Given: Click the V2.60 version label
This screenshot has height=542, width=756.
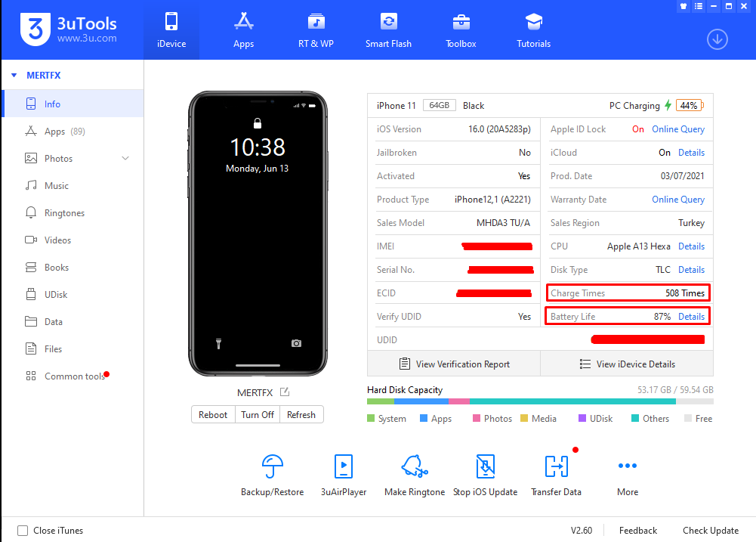Looking at the screenshot, I should point(582,531).
